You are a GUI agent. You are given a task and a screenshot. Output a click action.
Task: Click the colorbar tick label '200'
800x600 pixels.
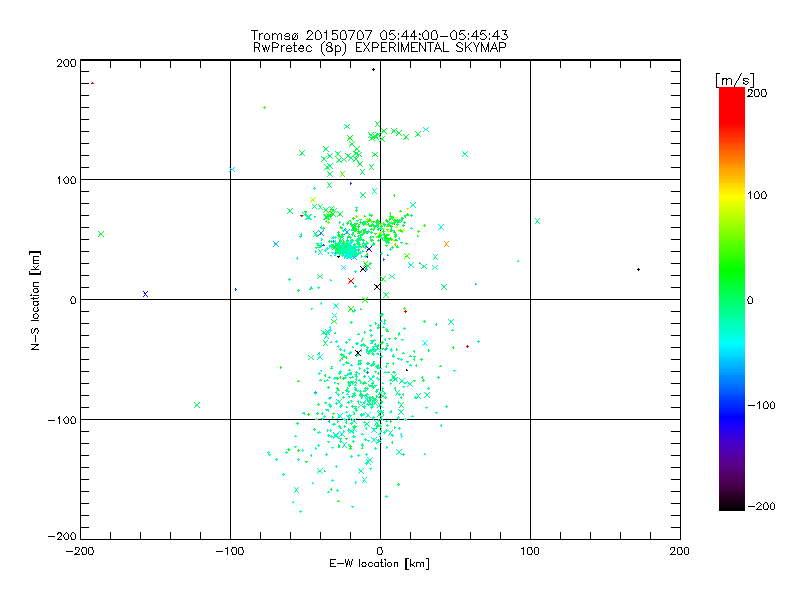(x=757, y=93)
